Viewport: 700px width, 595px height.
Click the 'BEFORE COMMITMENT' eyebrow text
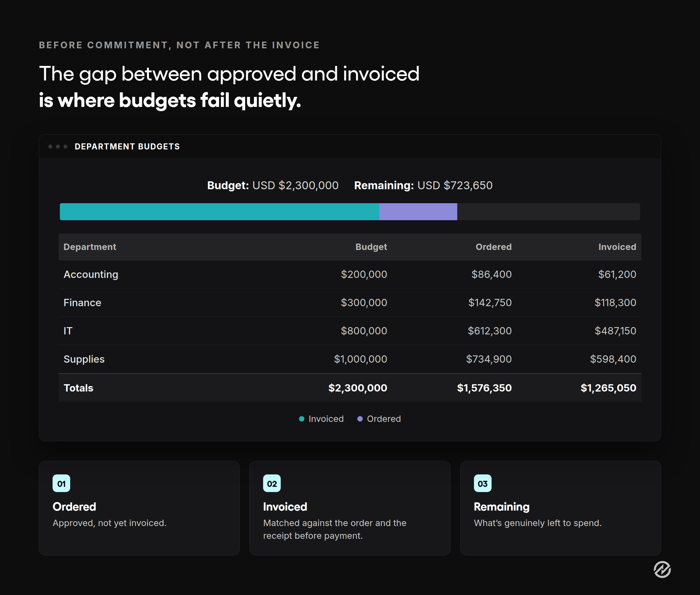point(179,45)
